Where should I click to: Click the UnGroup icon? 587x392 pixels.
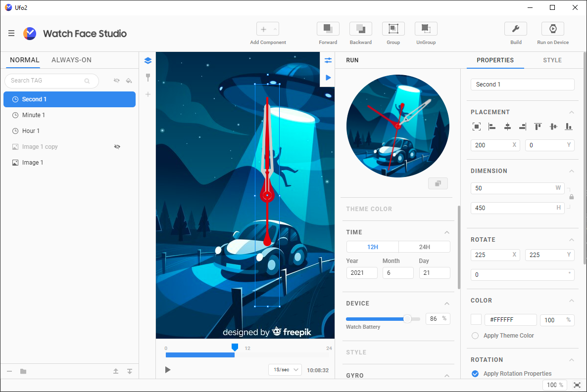pos(426,29)
